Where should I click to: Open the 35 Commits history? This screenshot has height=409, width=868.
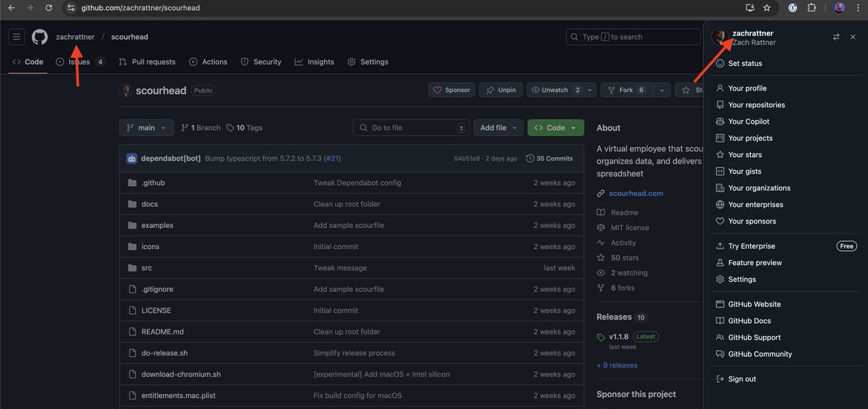coord(550,159)
